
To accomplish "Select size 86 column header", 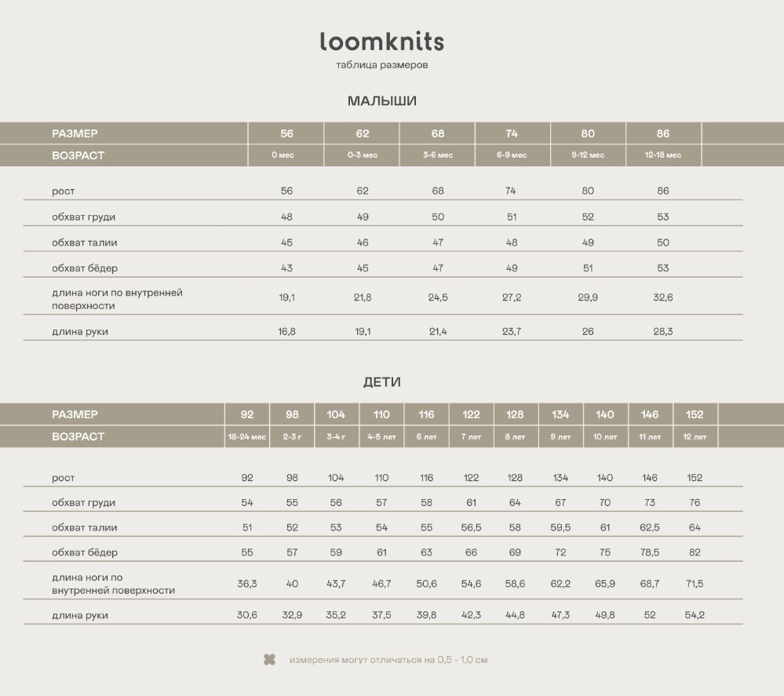I will coord(663,133).
